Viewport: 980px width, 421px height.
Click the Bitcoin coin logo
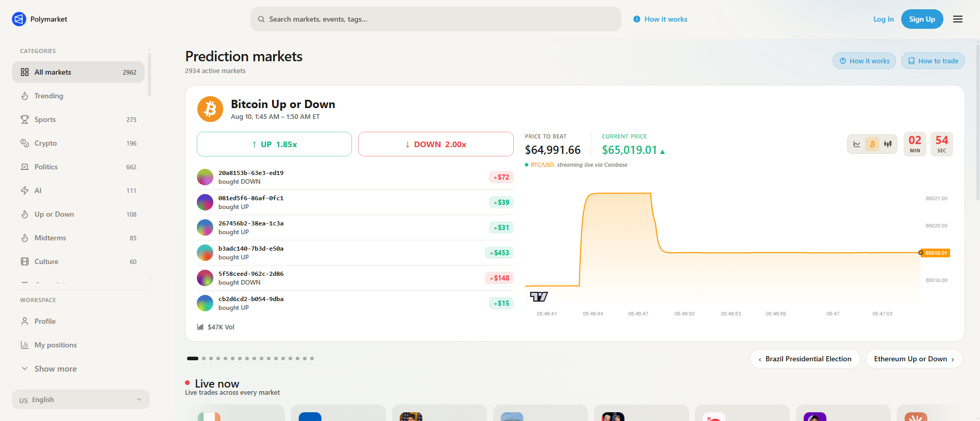point(210,109)
